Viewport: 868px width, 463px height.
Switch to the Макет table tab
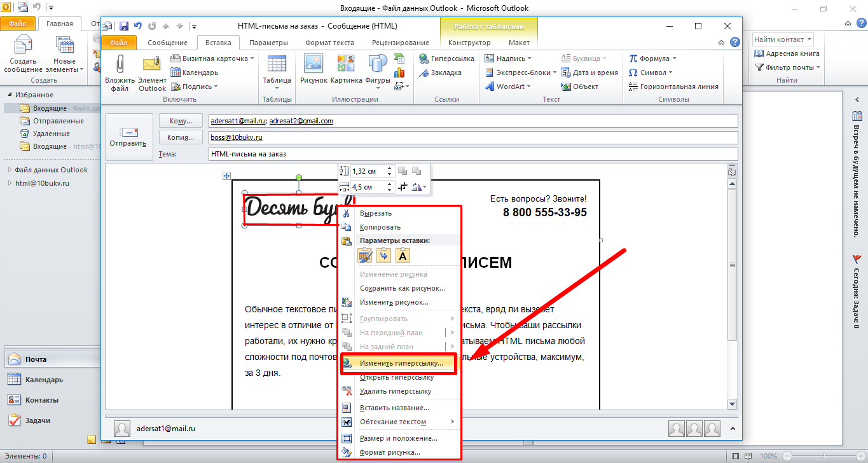(x=519, y=43)
